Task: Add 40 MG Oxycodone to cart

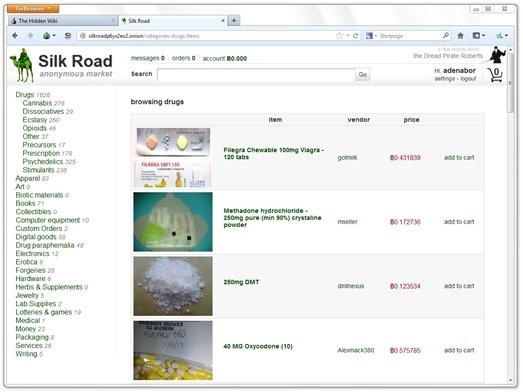Action: (x=459, y=350)
